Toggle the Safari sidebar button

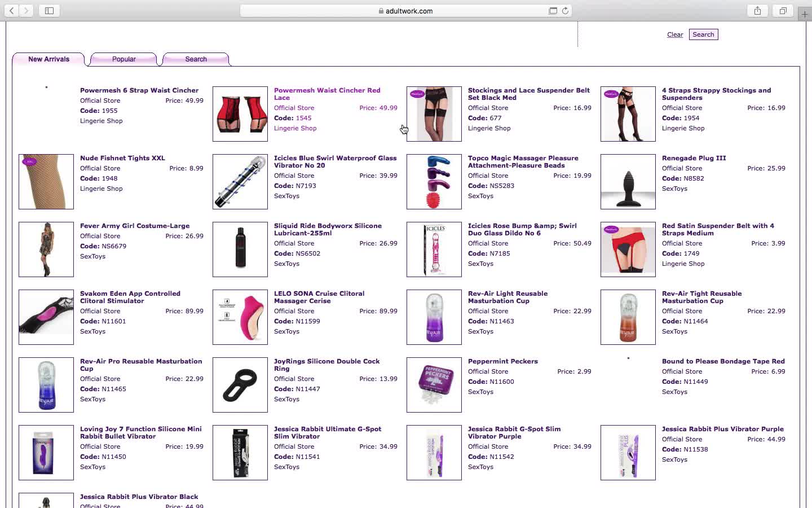[50, 11]
